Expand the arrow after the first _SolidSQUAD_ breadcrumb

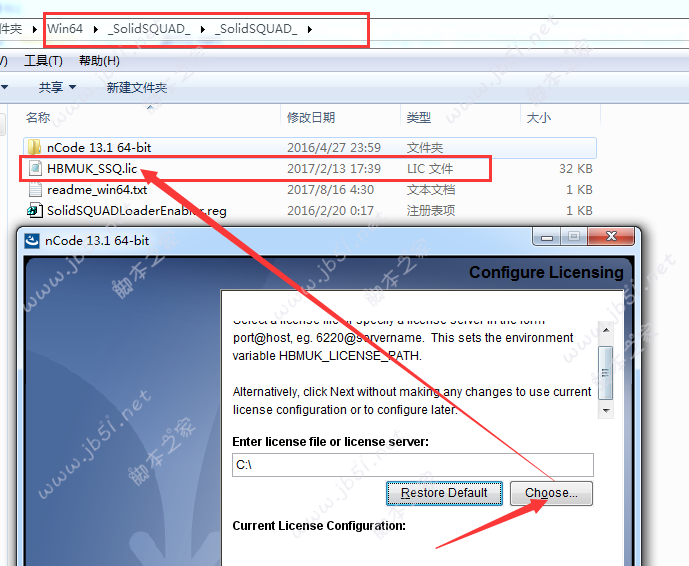click(203, 29)
